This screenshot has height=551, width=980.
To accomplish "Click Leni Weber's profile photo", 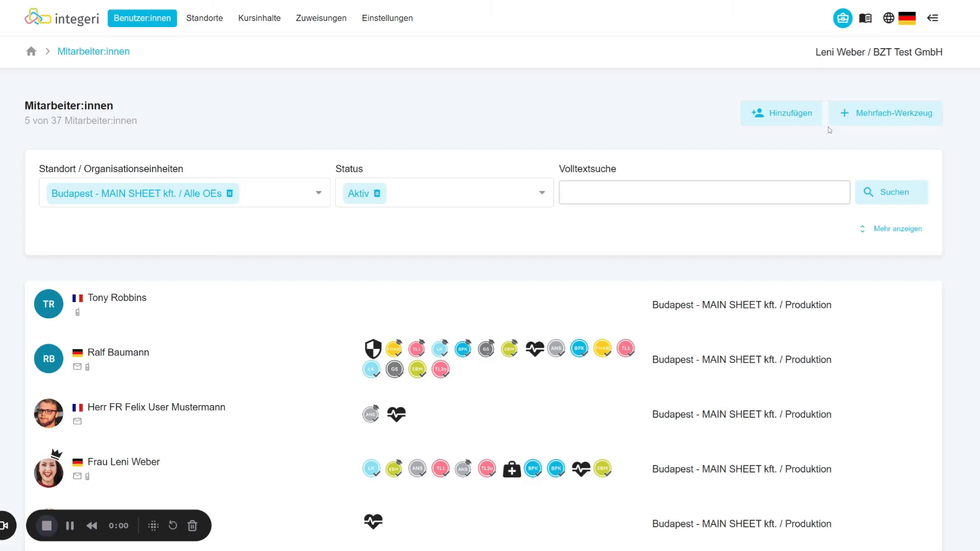I will tap(49, 473).
